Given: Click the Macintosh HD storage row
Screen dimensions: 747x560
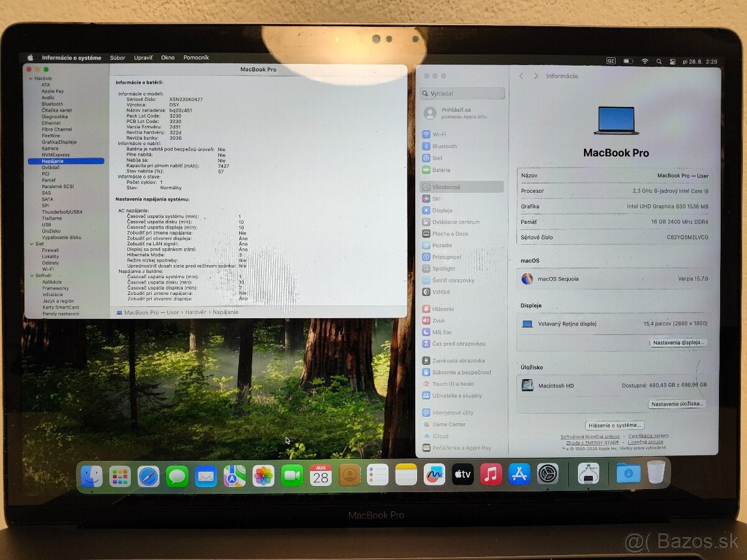Looking at the screenshot, I should pos(614,386).
